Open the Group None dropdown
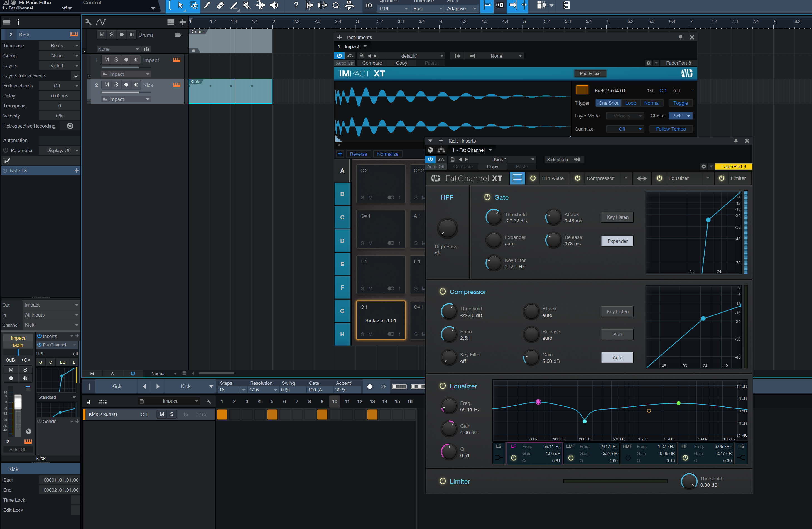 [x=59, y=56]
